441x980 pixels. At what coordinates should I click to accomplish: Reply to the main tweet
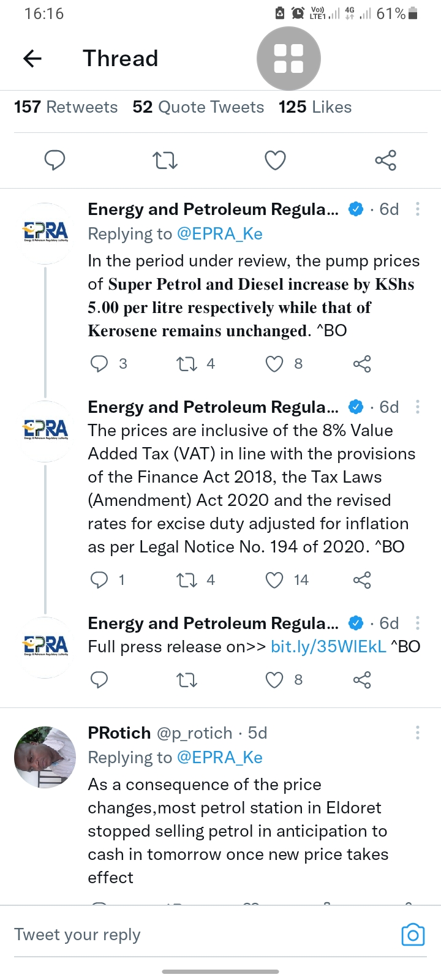click(x=55, y=160)
